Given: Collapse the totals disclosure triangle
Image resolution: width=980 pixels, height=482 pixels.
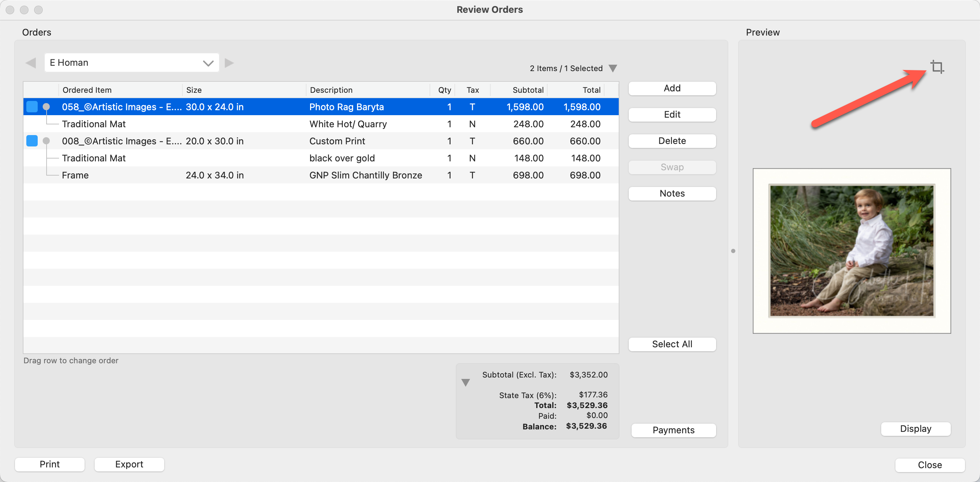Looking at the screenshot, I should [465, 382].
